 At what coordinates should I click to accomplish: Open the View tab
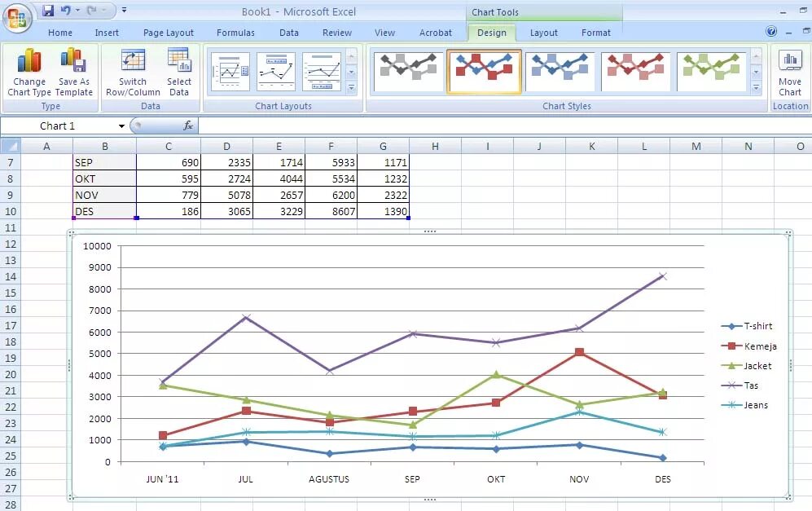click(x=384, y=33)
